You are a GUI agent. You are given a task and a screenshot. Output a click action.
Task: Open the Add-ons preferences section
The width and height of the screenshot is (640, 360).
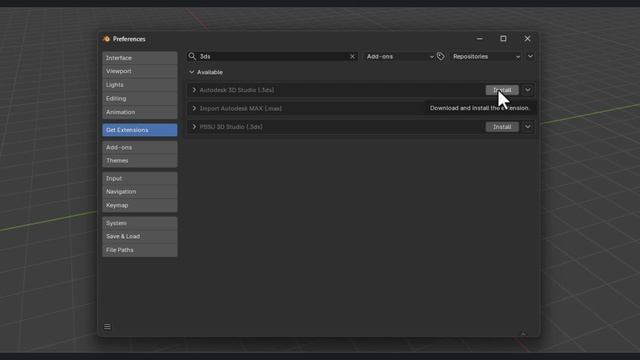click(140, 147)
